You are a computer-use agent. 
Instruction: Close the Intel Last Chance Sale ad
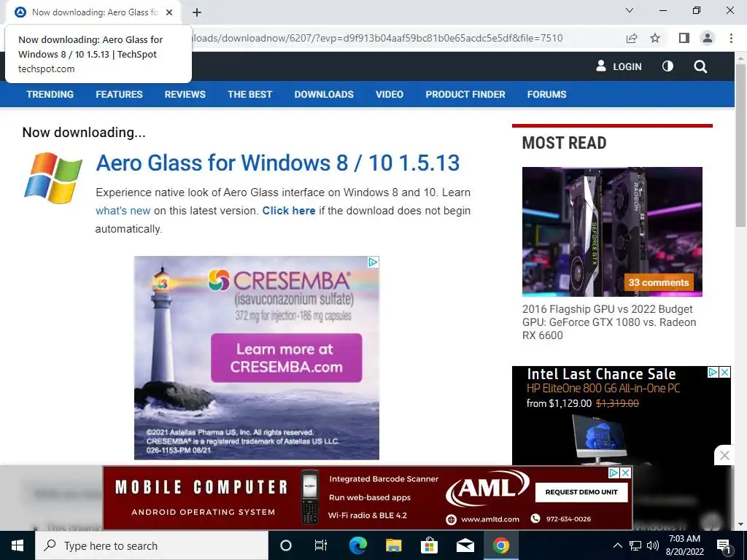pyautogui.click(x=724, y=372)
